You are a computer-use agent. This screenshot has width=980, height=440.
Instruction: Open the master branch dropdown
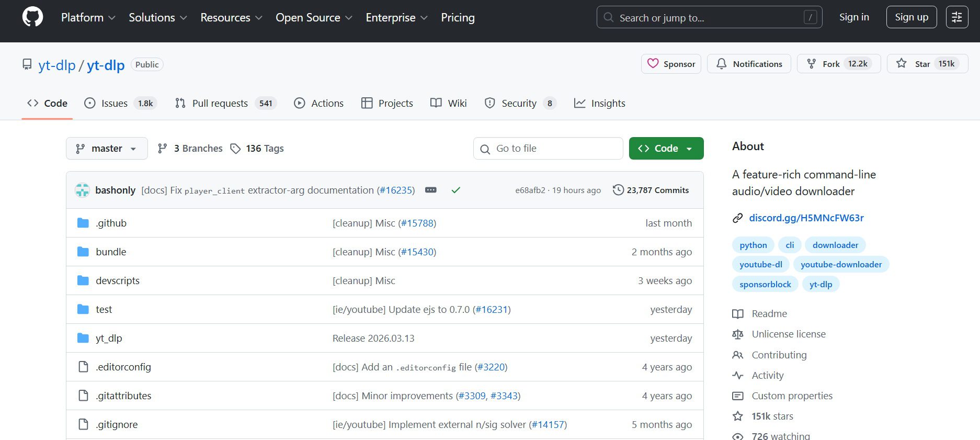[x=107, y=149]
